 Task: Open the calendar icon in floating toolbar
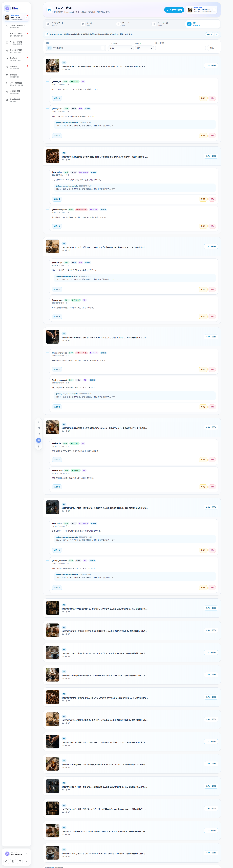coord(39,428)
